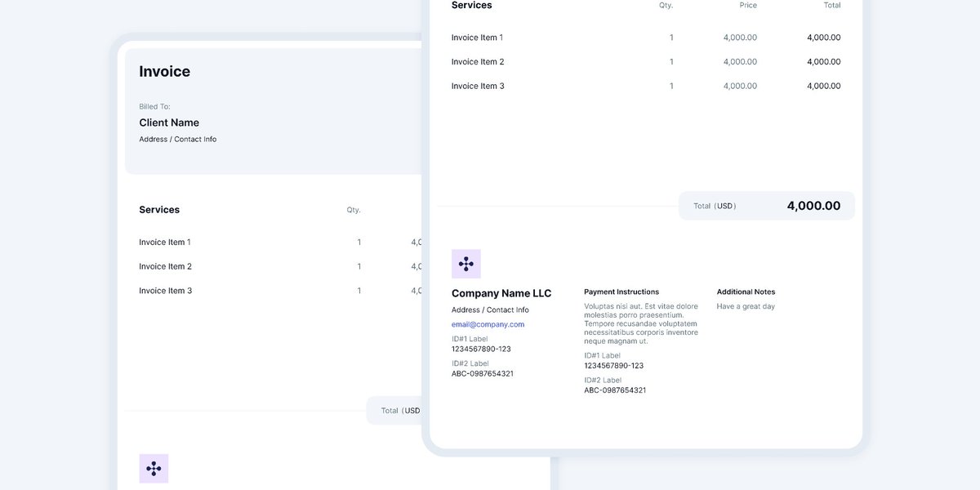The image size is (980, 490).
Task: Click the "Qty." header on back invoice
Action: click(x=354, y=210)
